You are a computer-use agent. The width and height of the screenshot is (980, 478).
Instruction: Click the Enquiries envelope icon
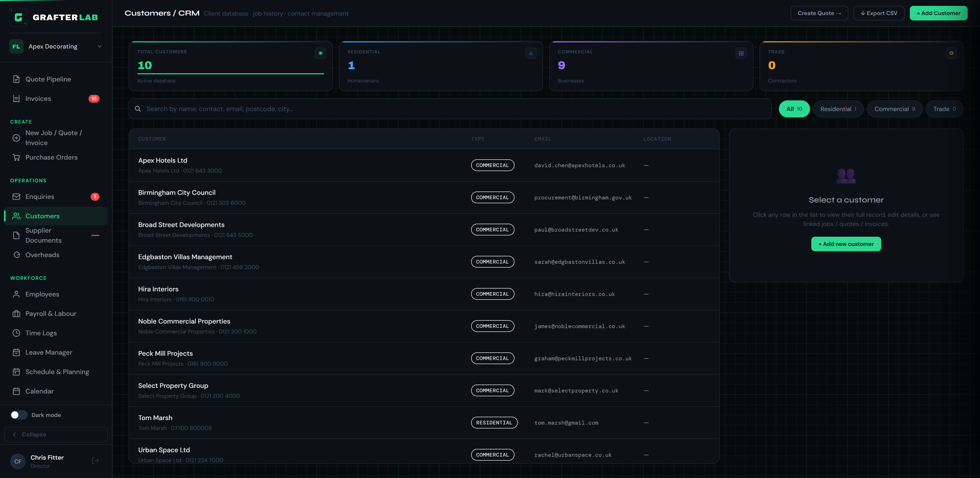[x=16, y=197]
